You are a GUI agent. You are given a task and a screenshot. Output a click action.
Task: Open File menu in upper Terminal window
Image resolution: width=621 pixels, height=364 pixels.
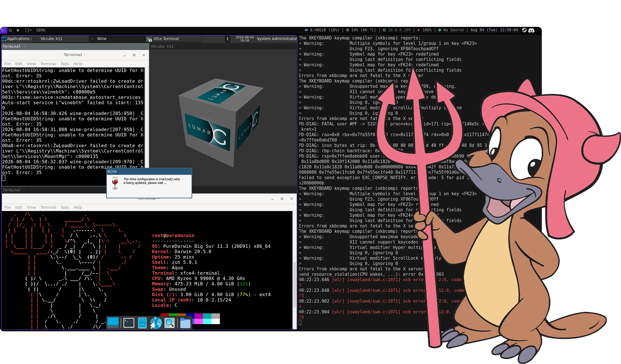(7, 64)
